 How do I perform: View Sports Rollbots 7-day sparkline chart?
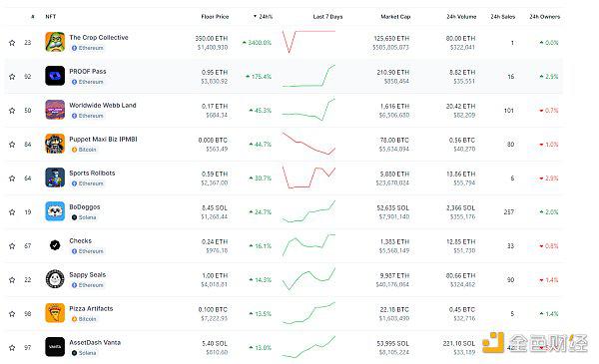(x=308, y=178)
